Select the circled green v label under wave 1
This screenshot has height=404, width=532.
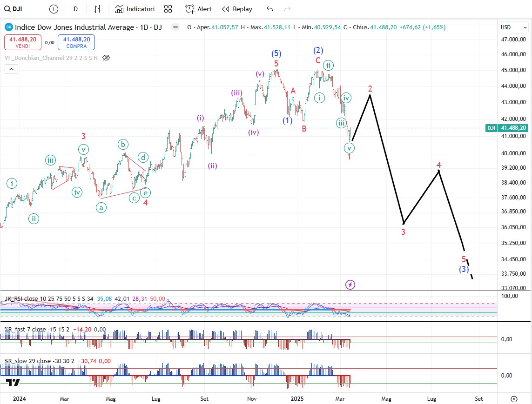[x=349, y=148]
